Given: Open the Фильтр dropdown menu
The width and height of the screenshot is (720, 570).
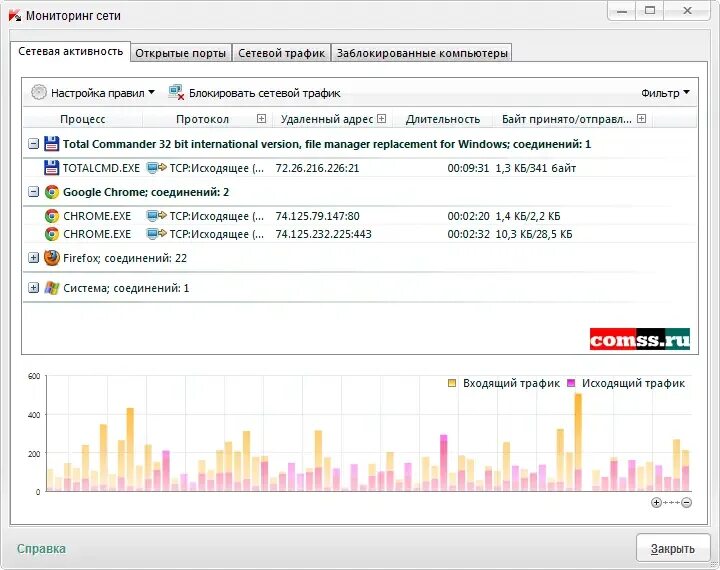Looking at the screenshot, I should coord(665,93).
